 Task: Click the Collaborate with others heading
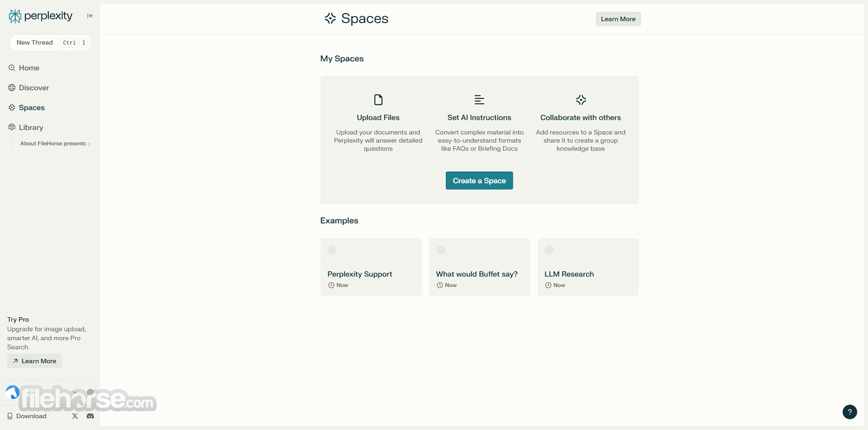[580, 118]
